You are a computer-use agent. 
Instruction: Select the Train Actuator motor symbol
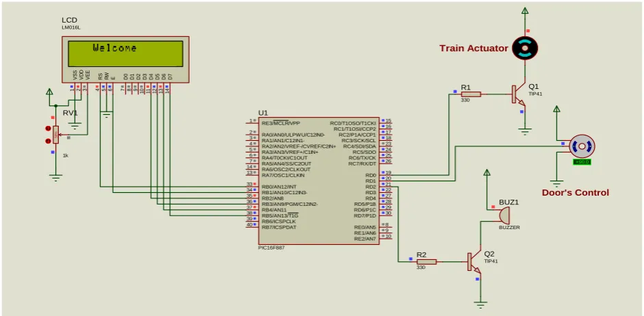[525, 49]
